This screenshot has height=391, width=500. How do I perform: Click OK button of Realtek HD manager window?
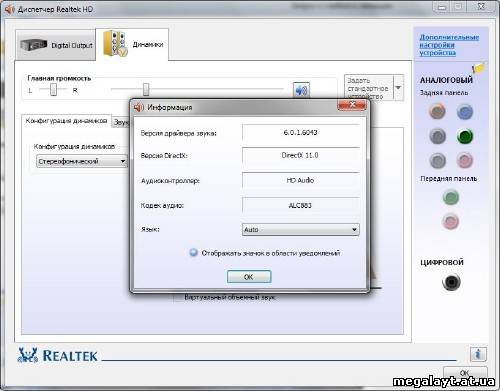465,372
